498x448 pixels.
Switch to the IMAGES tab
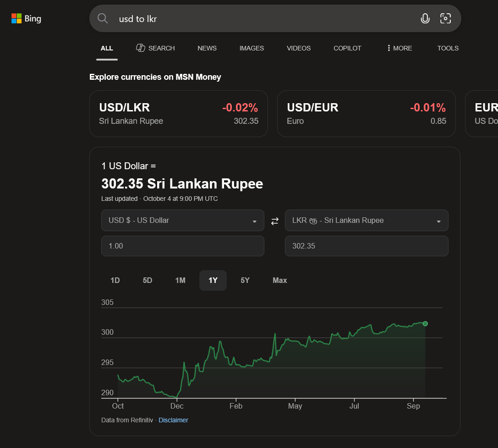point(252,48)
